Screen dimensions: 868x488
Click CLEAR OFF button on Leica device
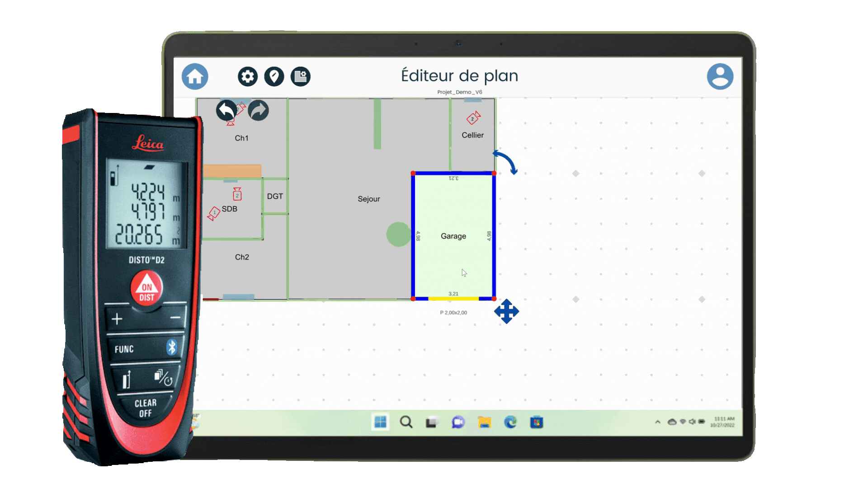(x=145, y=408)
